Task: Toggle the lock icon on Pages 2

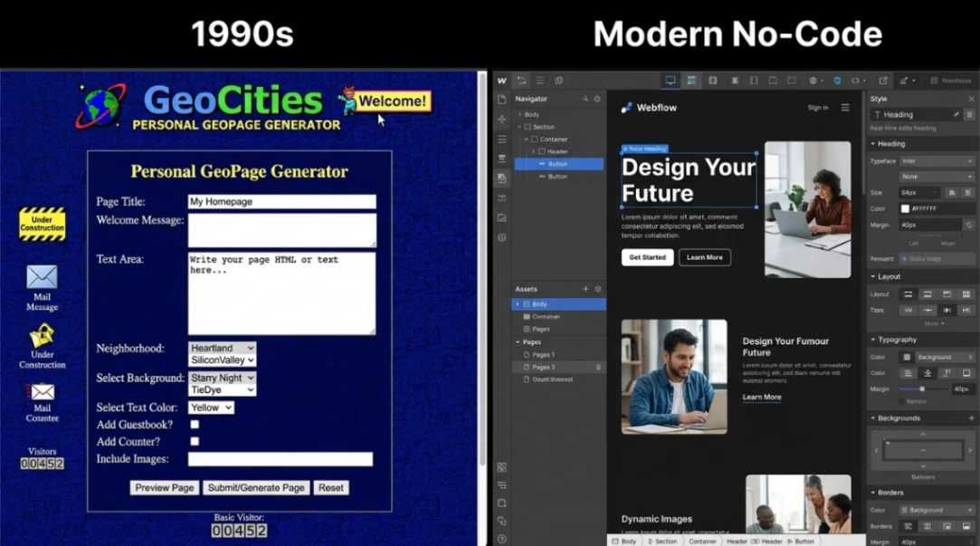Action: (598, 367)
